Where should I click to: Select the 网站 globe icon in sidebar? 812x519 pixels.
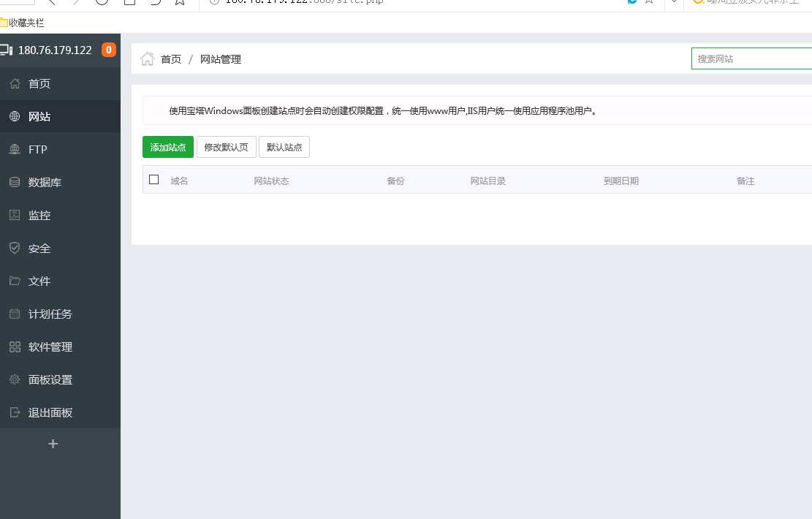pyautogui.click(x=15, y=116)
